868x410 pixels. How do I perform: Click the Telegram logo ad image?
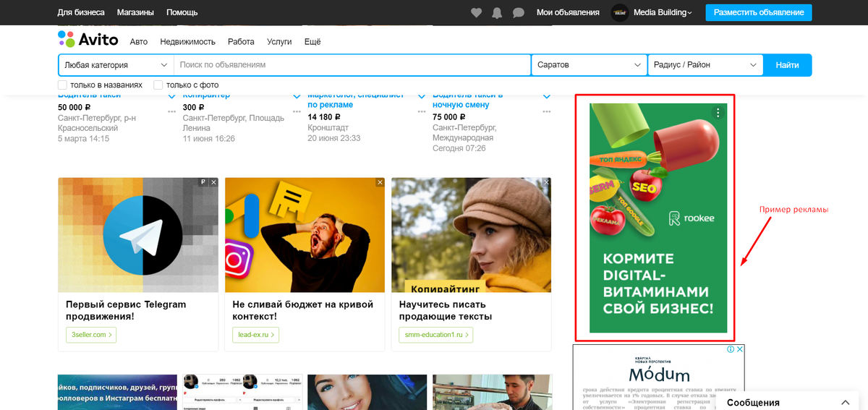[138, 235]
